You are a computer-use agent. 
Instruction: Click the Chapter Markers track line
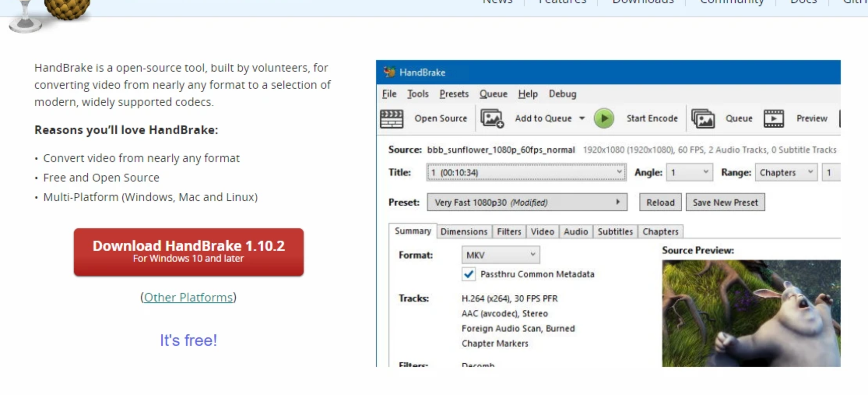click(495, 343)
